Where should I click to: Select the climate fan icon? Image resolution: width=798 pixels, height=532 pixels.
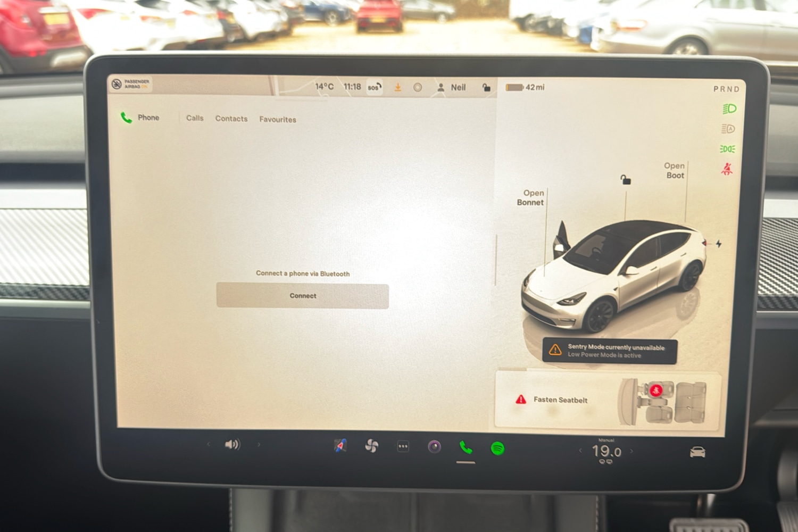click(371, 446)
